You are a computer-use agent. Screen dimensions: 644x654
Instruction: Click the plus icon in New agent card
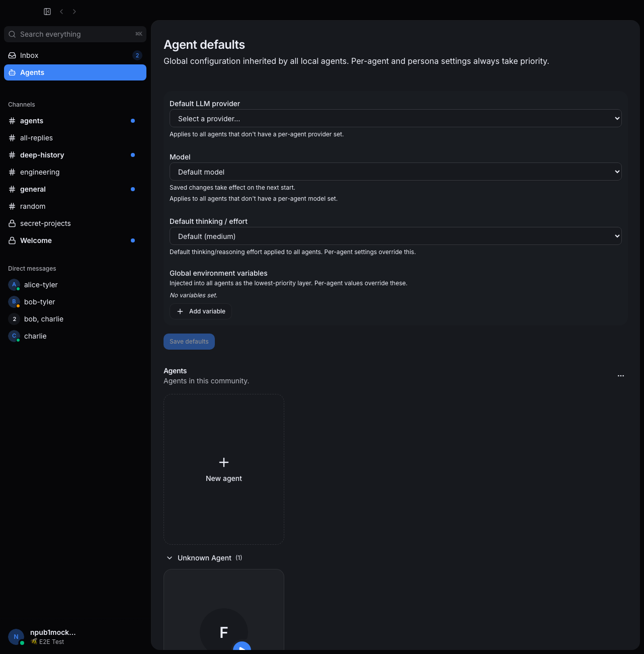click(224, 462)
